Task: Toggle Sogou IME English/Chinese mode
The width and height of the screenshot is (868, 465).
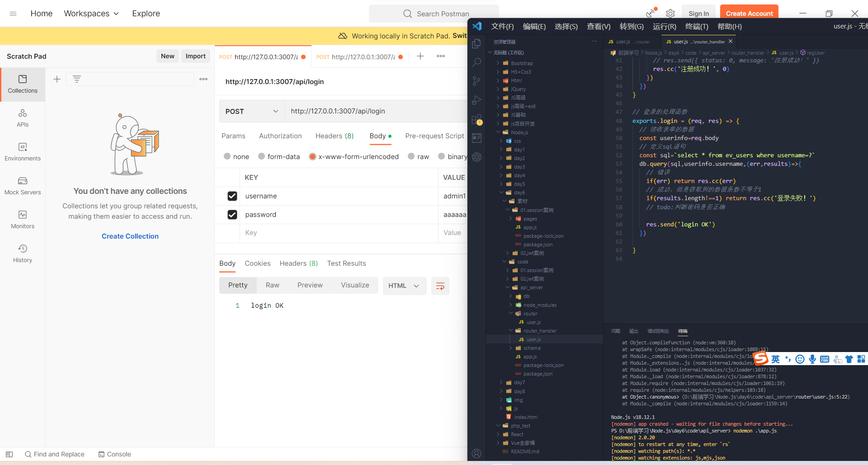Action: coord(775,359)
